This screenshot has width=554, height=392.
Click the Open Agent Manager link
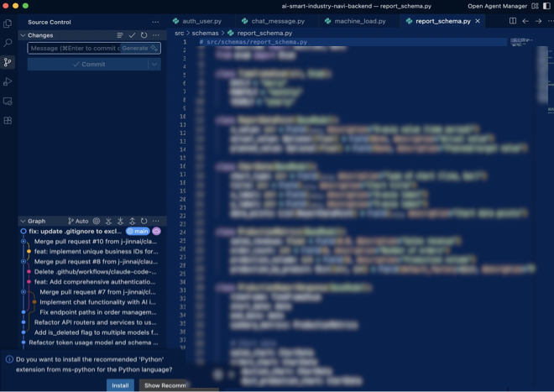click(x=501, y=5)
